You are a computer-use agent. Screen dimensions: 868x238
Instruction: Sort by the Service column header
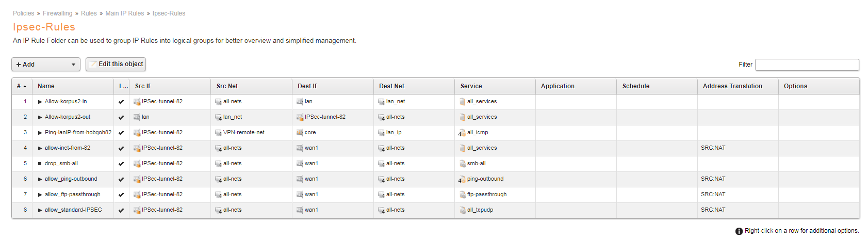tap(471, 86)
